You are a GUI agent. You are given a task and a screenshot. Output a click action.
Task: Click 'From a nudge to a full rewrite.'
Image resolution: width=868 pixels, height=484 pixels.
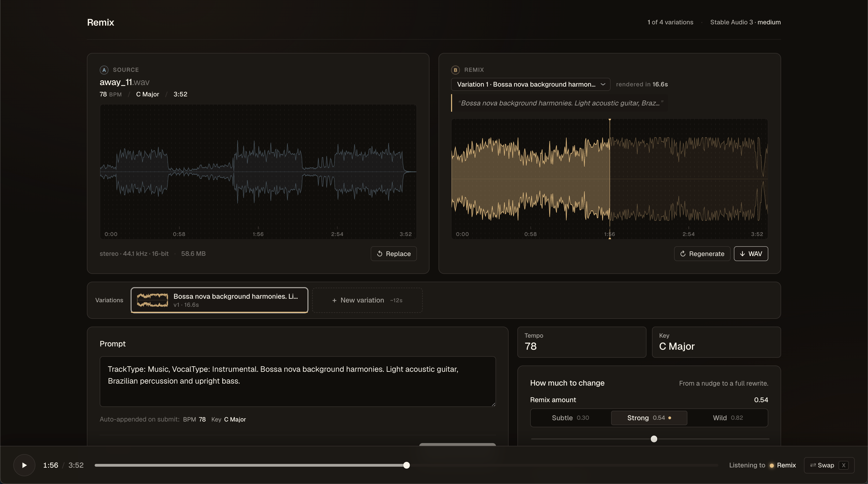tap(723, 383)
